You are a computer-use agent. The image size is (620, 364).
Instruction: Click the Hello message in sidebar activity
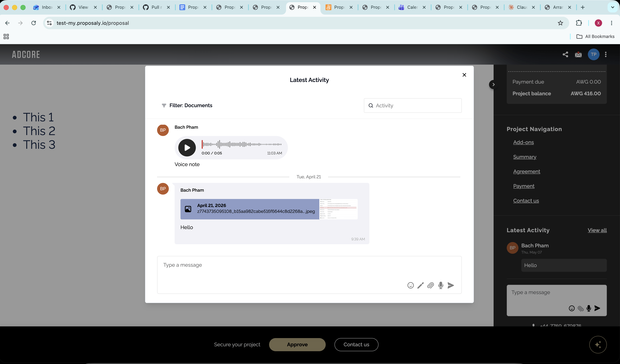564,265
